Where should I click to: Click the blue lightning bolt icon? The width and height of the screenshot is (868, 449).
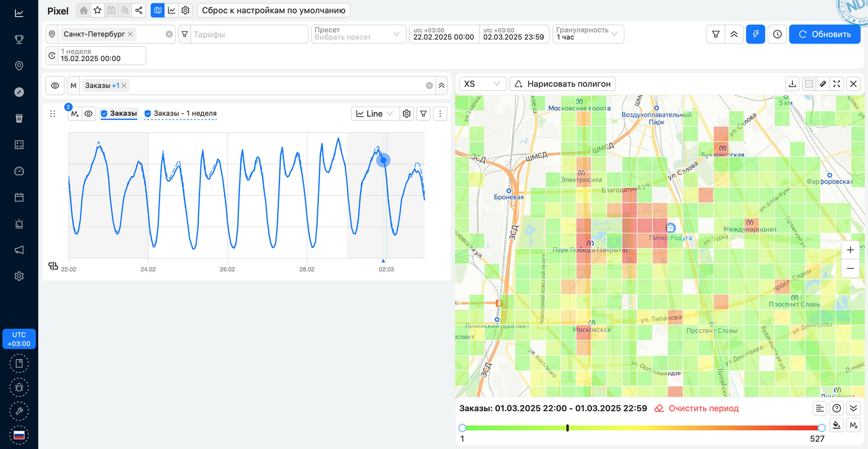click(x=755, y=34)
